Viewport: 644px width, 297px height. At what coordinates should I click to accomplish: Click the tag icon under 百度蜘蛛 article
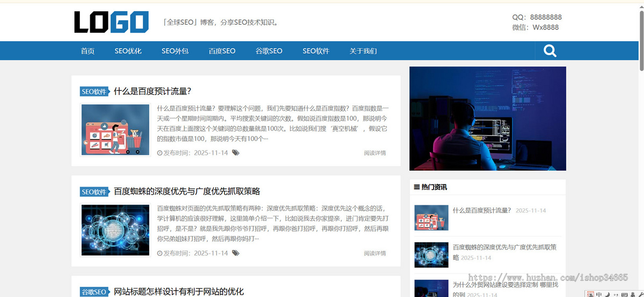point(236,253)
